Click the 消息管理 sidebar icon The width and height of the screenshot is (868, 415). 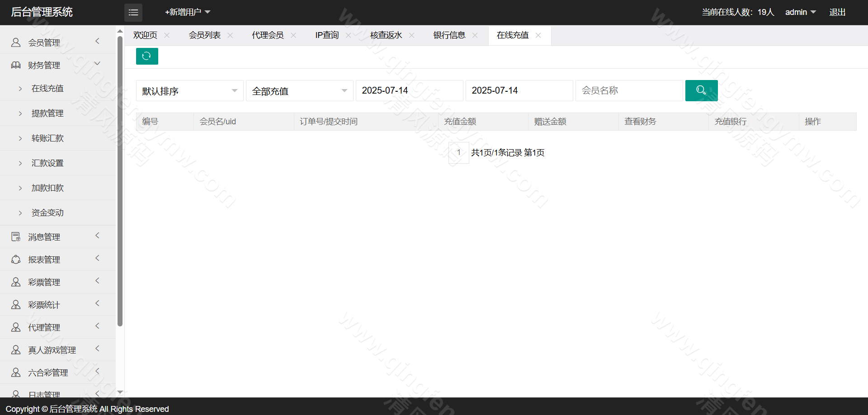tap(16, 237)
